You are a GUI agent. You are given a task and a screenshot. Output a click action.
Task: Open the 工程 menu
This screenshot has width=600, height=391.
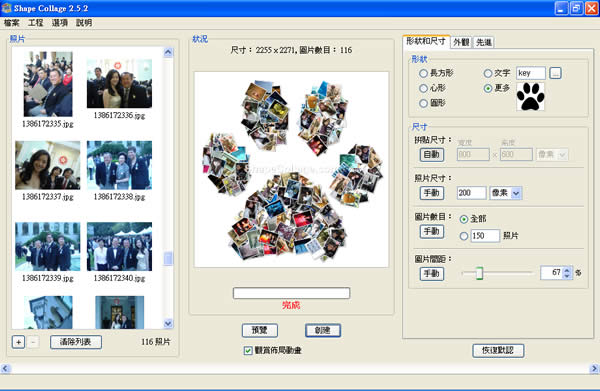pyautogui.click(x=36, y=23)
